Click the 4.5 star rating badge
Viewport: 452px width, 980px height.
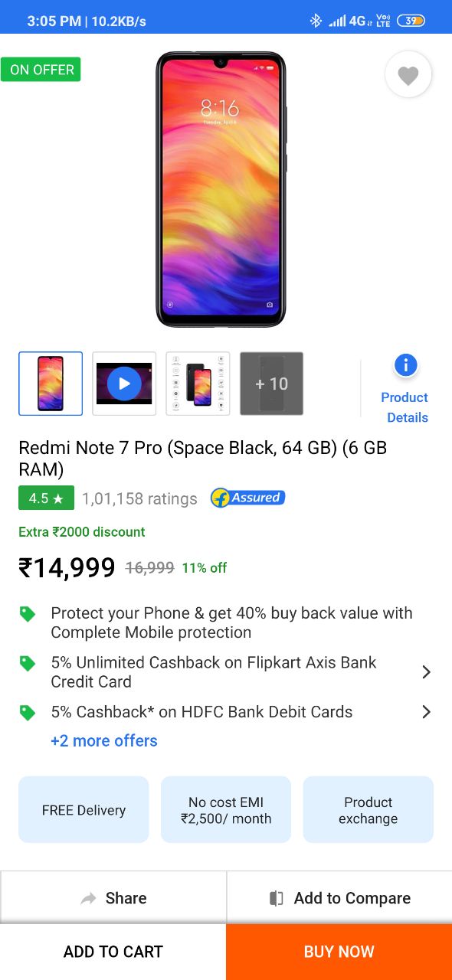46,498
